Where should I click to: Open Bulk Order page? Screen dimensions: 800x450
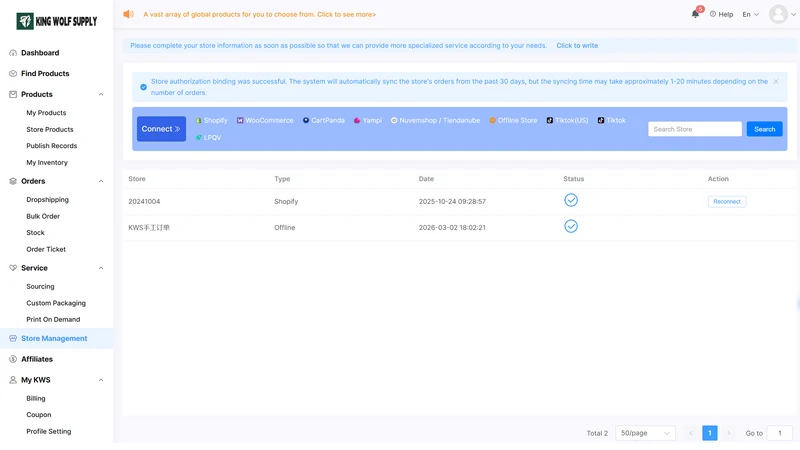click(x=43, y=216)
